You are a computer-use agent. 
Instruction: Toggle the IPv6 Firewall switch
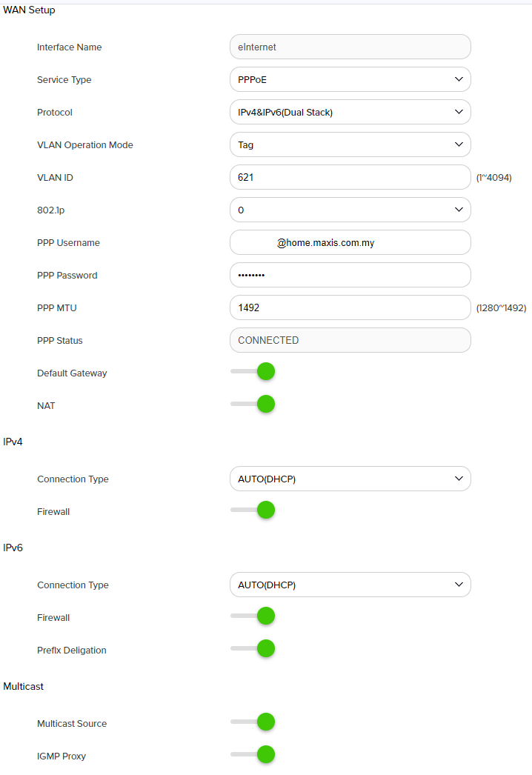tap(253, 616)
